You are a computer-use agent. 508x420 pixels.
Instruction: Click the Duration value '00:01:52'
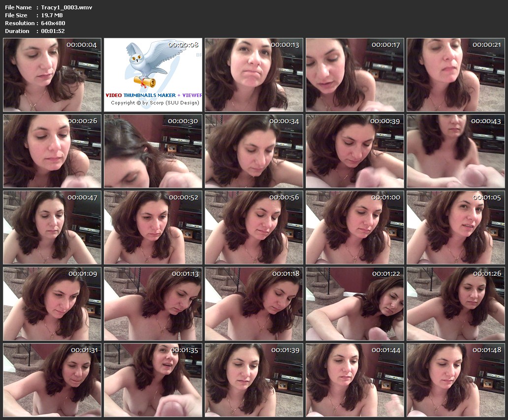pos(53,31)
